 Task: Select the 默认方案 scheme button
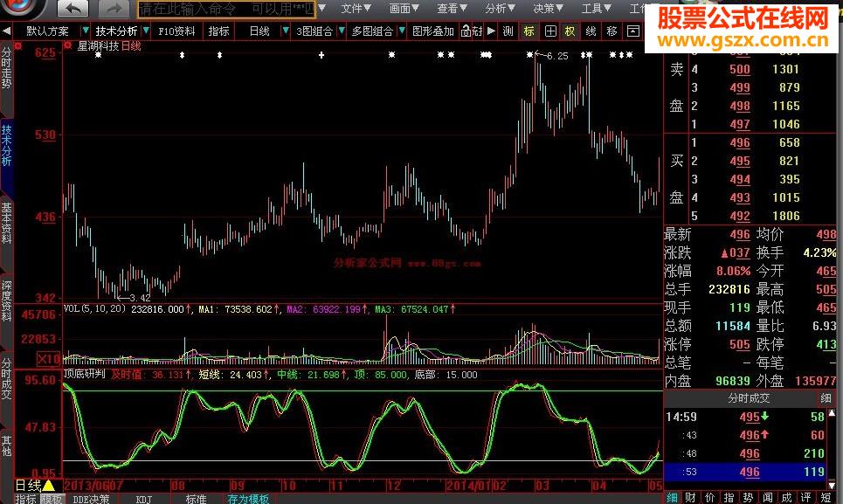48,31
